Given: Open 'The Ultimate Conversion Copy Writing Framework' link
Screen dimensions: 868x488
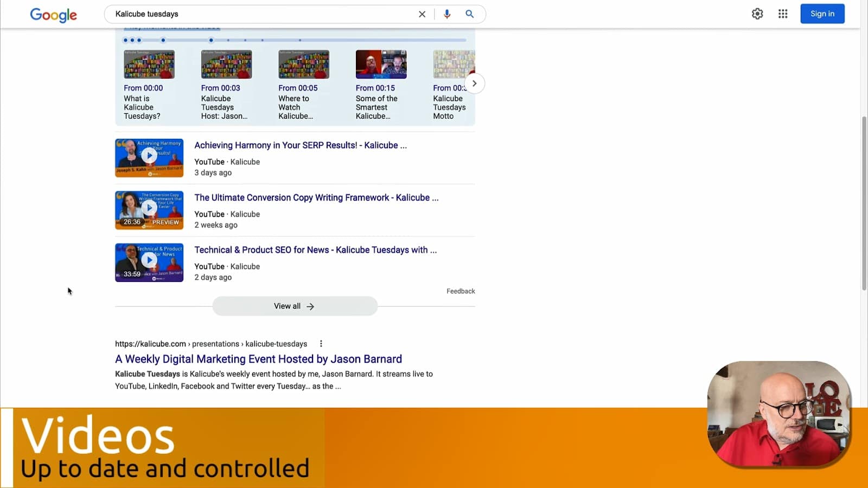Looking at the screenshot, I should point(316,198).
